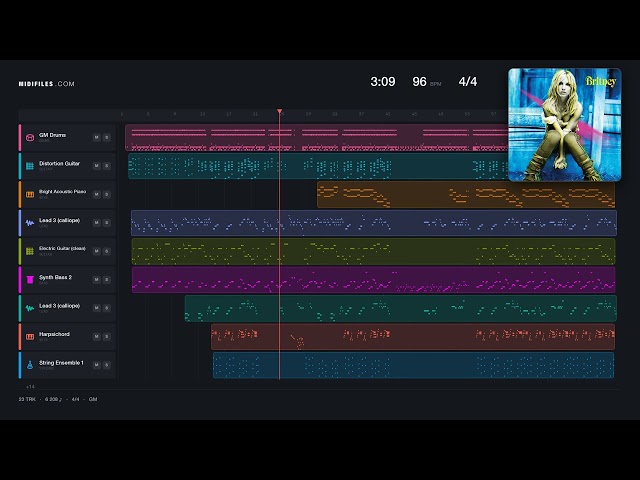Click the teal Lead 3 (calliope) waveform icon
Image resolution: width=640 pixels, height=480 pixels.
click(x=30, y=308)
